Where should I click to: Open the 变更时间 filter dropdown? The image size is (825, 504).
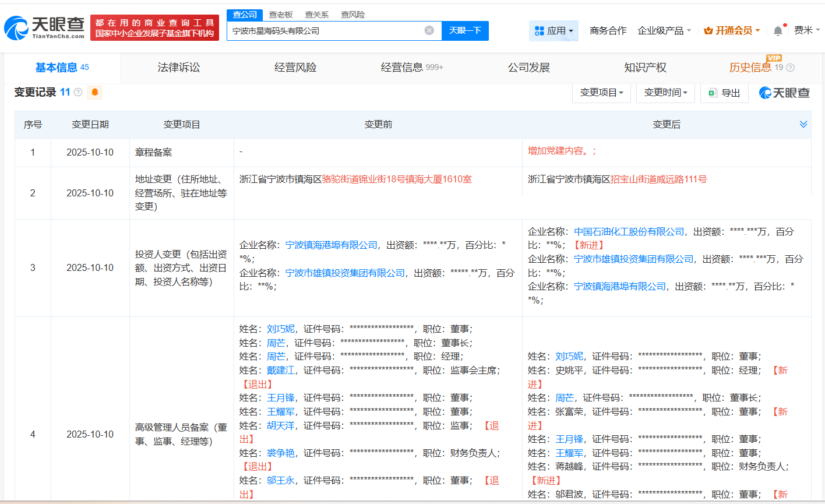click(x=665, y=93)
